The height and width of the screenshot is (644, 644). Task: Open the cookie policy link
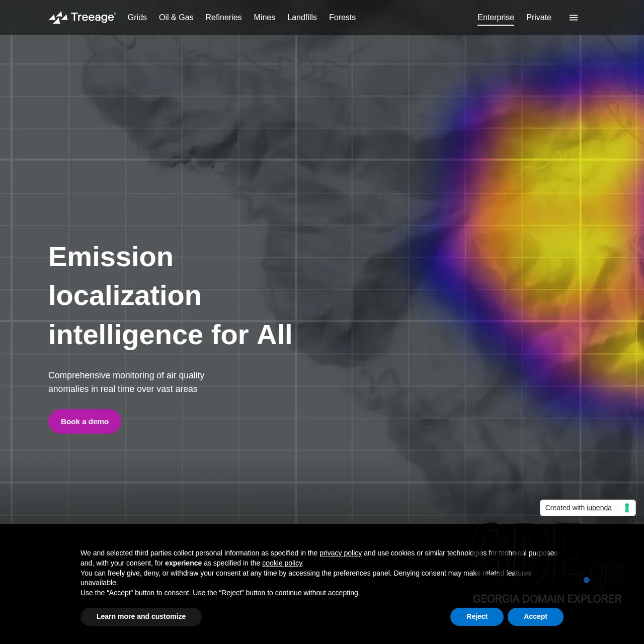(282, 563)
